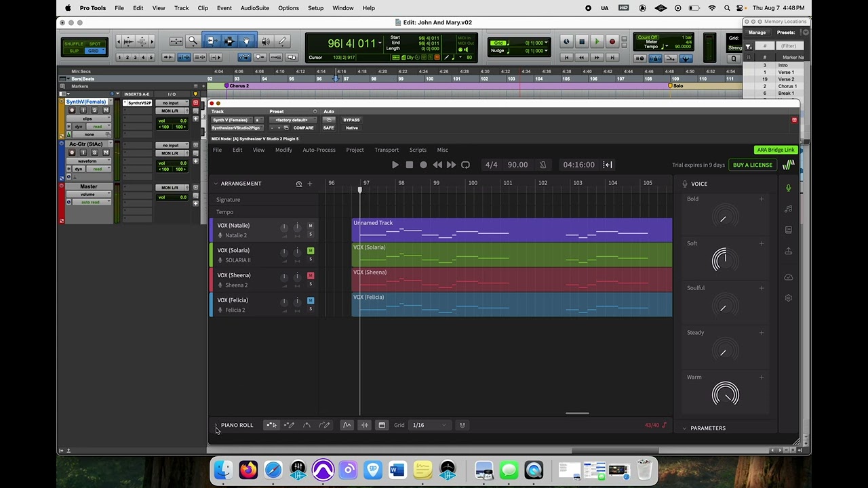Click the arrangement auto-scroll clock icon
Image resolution: width=868 pixels, height=488 pixels.
point(298,184)
